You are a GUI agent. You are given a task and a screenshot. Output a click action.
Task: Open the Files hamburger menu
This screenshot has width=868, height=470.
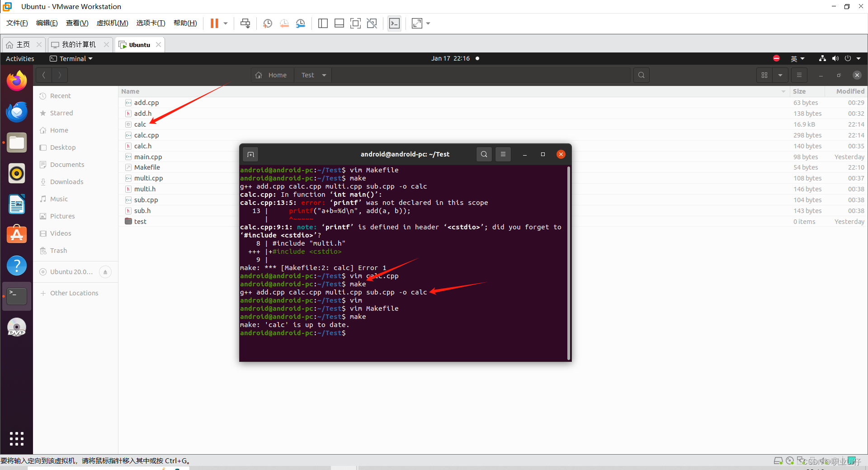(799, 75)
